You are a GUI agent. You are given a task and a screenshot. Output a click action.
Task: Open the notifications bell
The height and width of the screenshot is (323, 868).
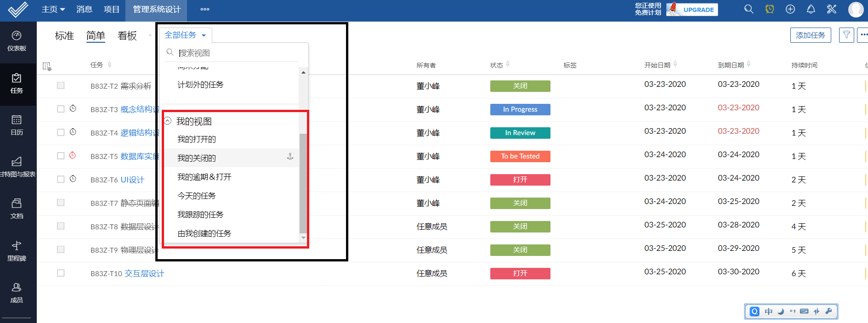coord(811,9)
